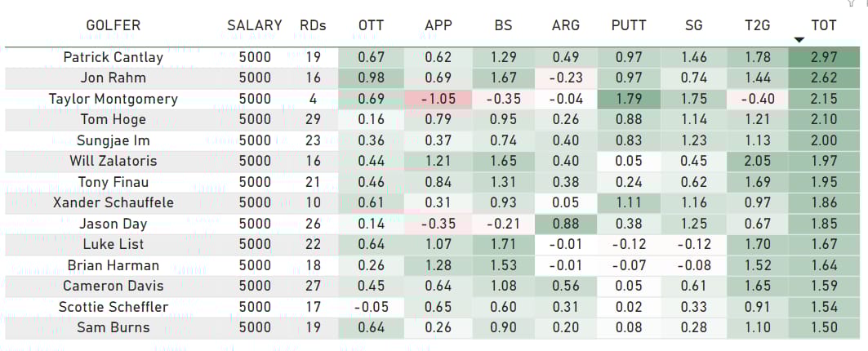Select the PUTT column header

click(630, 25)
